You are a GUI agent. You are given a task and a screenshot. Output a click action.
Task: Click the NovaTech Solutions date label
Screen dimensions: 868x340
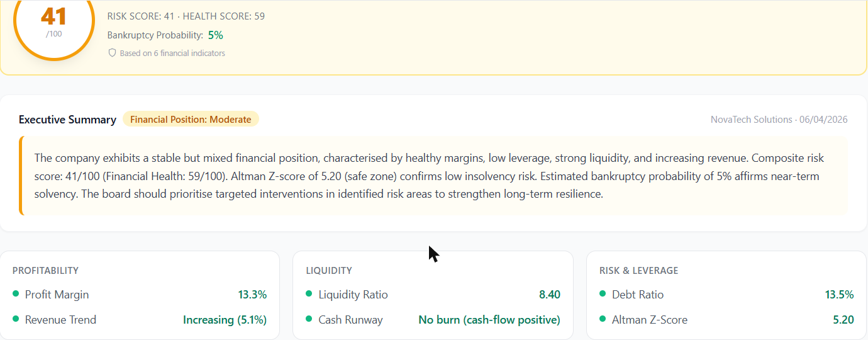pyautogui.click(x=779, y=120)
